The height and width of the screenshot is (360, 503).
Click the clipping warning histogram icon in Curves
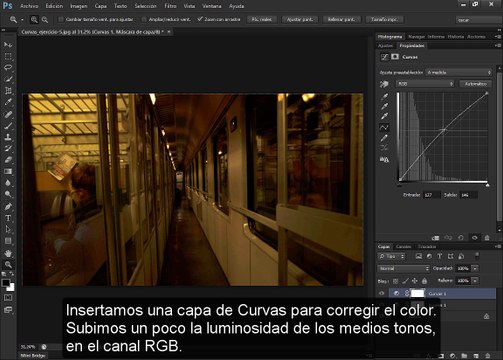(x=384, y=160)
